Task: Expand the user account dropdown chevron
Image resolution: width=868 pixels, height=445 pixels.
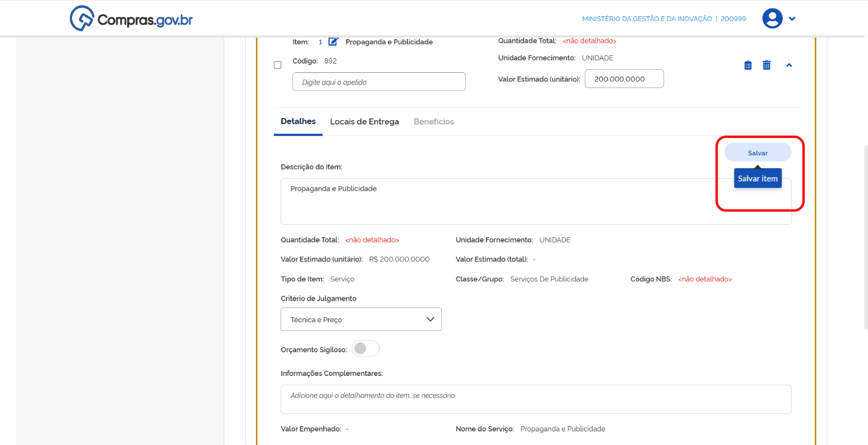Action: click(x=792, y=19)
